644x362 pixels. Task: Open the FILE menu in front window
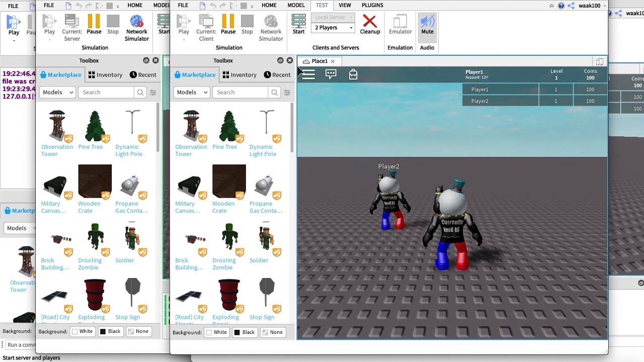tap(183, 5)
